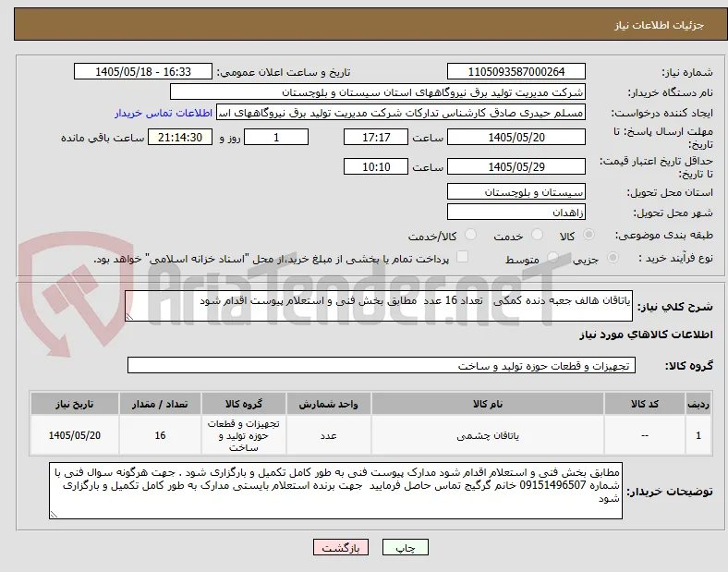Screen dimensions: 728x572
Task: Click the چاپ (print) button
Action: click(406, 547)
